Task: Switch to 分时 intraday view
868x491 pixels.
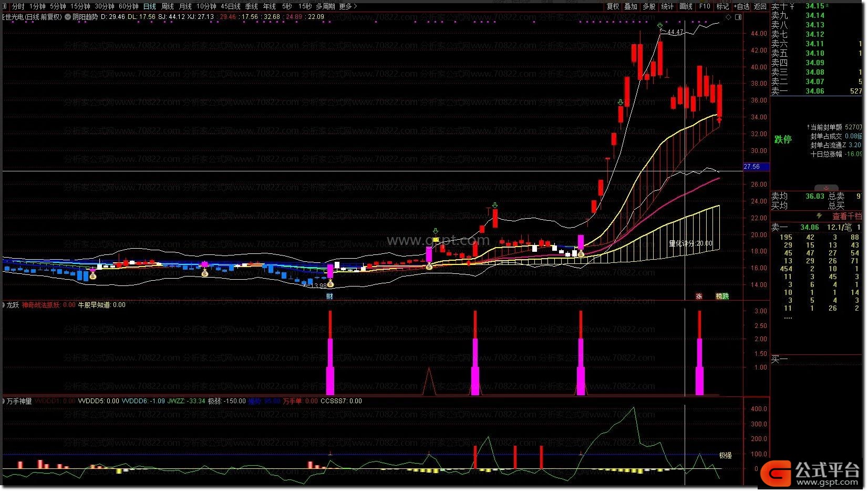Action: (18, 6)
